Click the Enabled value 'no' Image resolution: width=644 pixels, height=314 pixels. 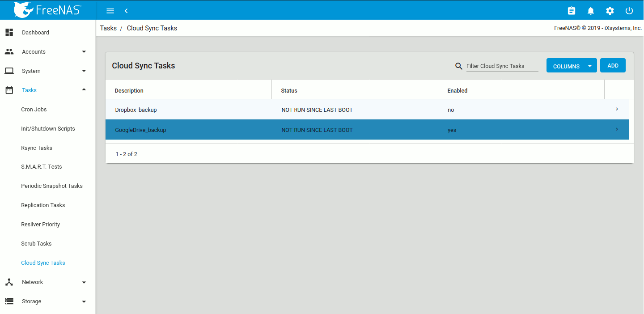451,110
